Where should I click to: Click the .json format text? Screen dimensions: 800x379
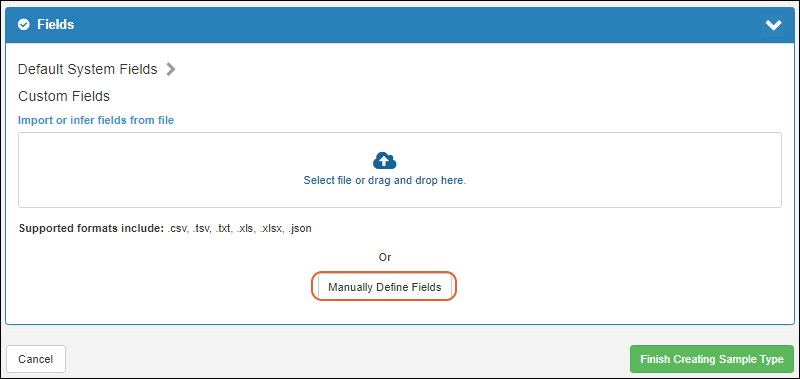[299, 229]
